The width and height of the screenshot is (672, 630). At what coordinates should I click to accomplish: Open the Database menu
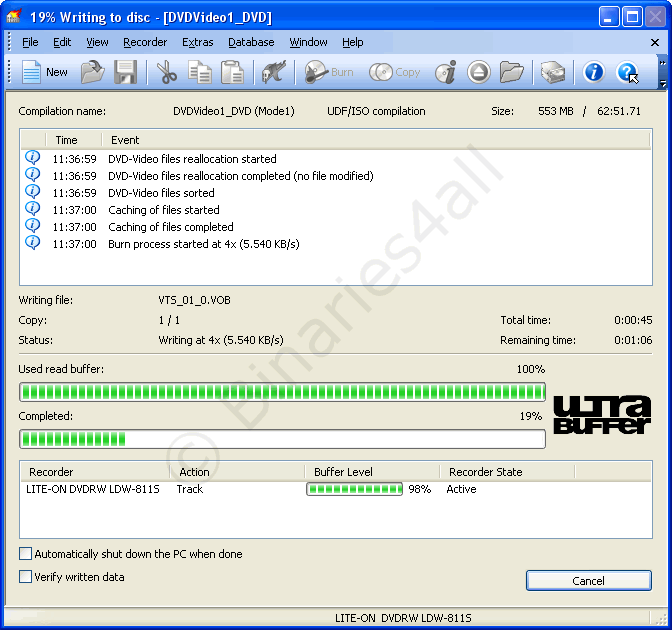(x=251, y=42)
